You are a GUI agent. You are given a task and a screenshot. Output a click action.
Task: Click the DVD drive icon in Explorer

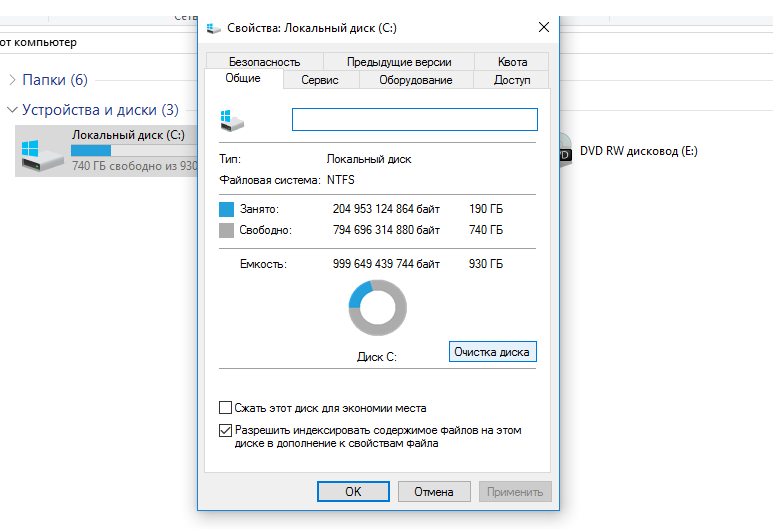coord(565,151)
